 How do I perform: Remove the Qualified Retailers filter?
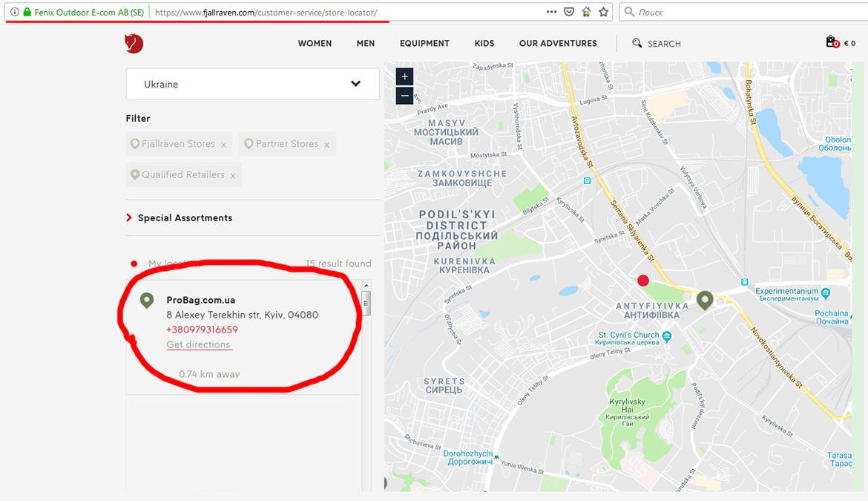[x=233, y=176]
